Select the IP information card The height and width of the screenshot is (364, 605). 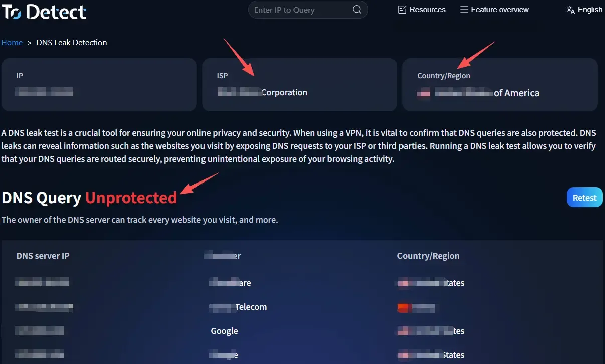click(99, 85)
